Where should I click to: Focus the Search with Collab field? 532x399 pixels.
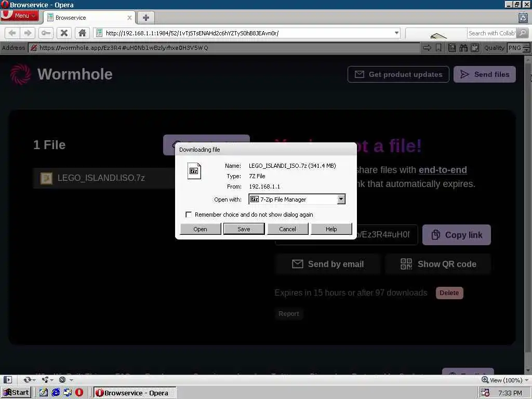(491, 33)
